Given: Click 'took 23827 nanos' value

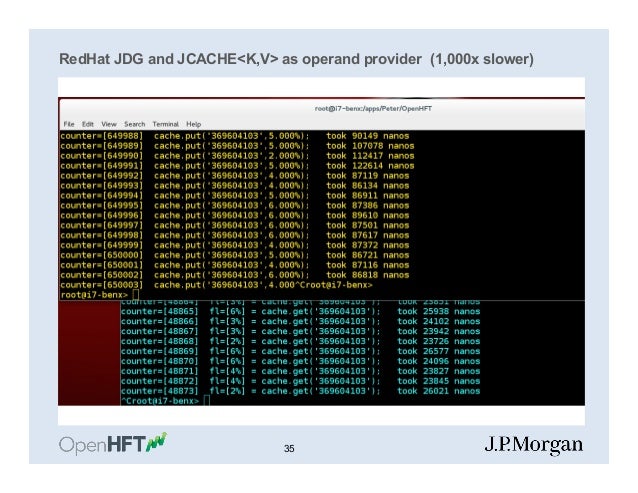Looking at the screenshot, I should [x=439, y=371].
